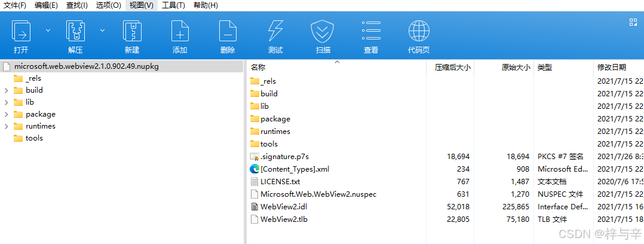
Task: Select the runtimes folder in file list
Action: (x=275, y=131)
